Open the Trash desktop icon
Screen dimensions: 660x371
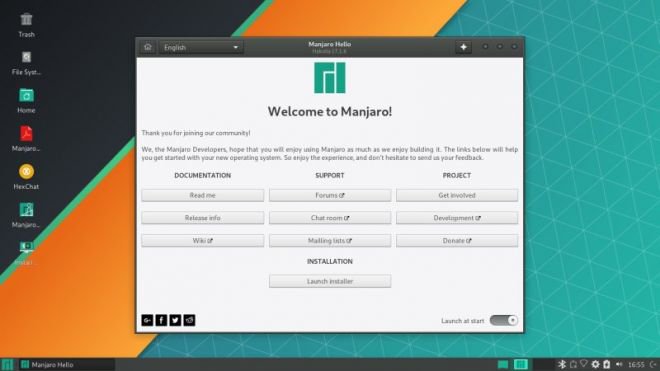click(x=26, y=25)
